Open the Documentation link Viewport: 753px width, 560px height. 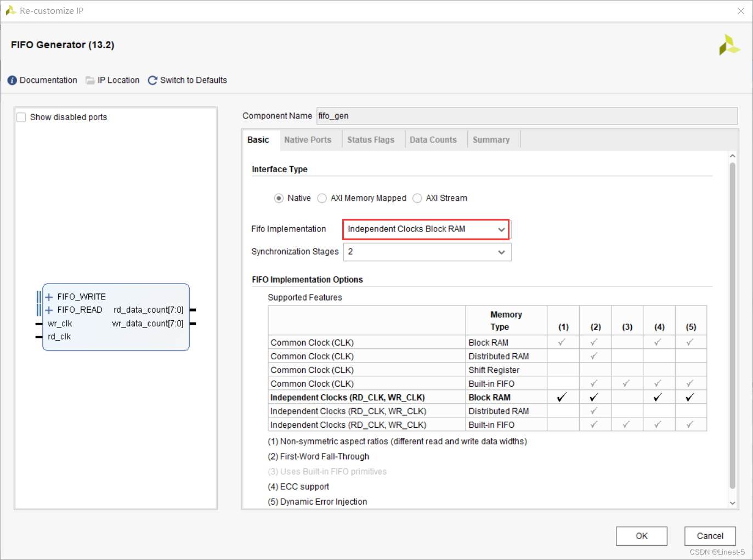pyautogui.click(x=48, y=80)
